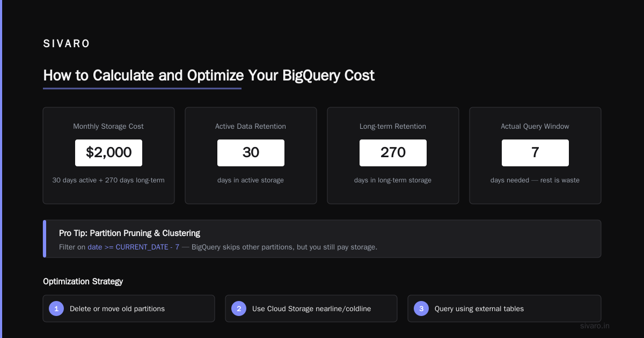Select the 7 value box
Screen dimensions: 644x338
[x=535, y=153]
